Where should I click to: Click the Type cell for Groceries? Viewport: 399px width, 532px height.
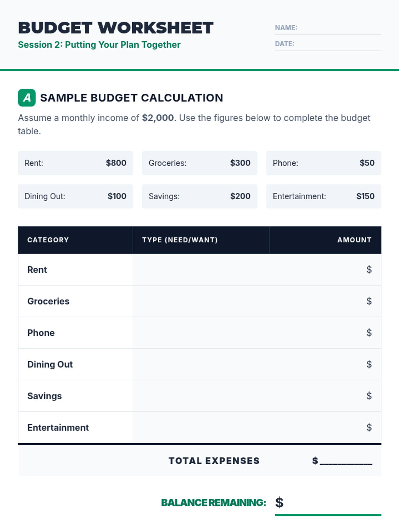point(201,301)
